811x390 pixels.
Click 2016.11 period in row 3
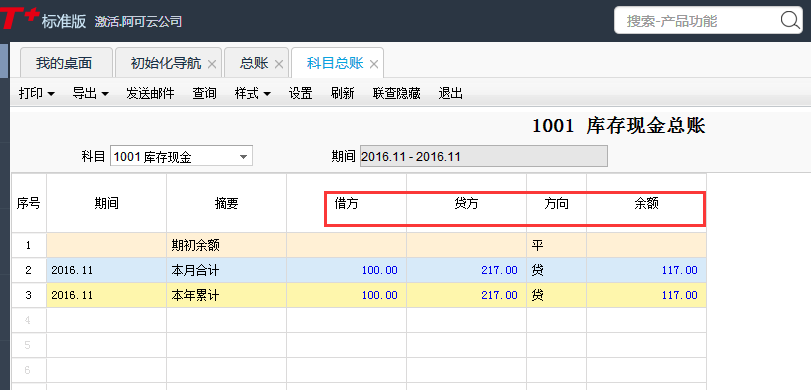click(107, 295)
